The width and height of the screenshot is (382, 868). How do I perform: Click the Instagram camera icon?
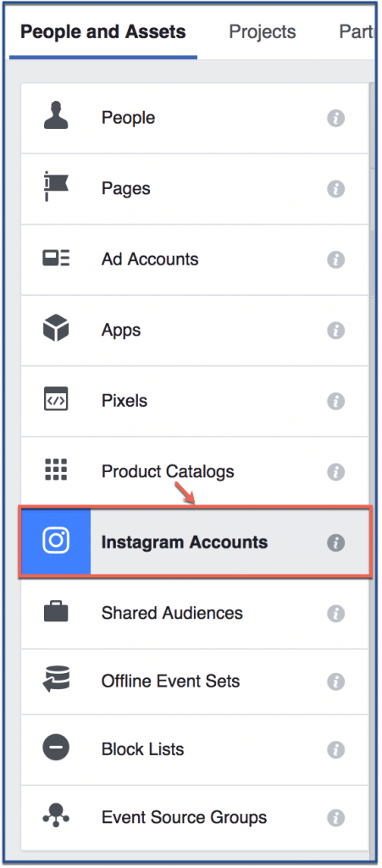[56, 542]
